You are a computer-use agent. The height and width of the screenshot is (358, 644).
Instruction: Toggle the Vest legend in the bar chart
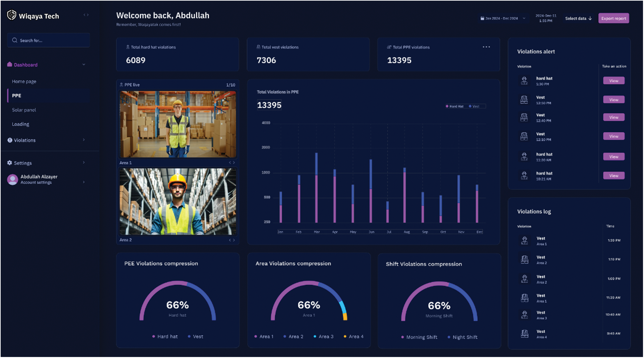pos(474,106)
